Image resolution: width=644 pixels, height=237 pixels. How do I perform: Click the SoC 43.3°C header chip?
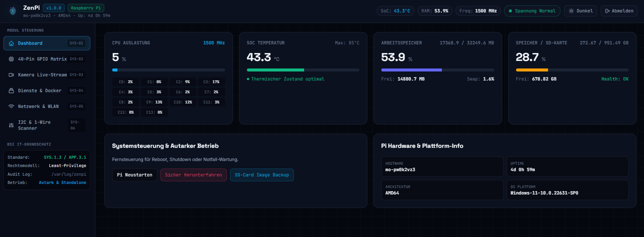click(x=396, y=11)
